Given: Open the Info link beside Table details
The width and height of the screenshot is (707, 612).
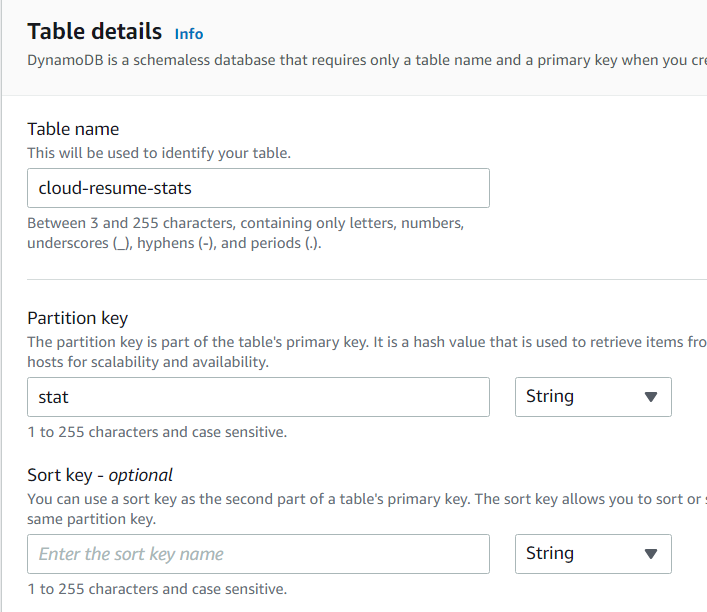Looking at the screenshot, I should point(189,33).
